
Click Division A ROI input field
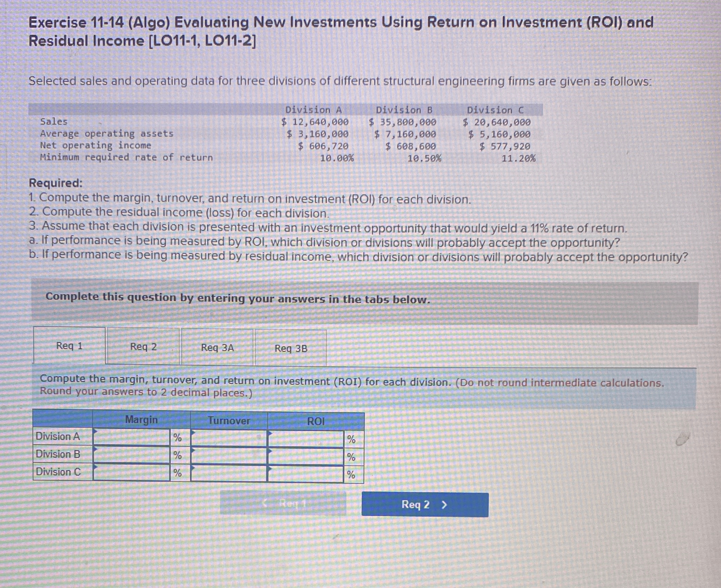click(306, 439)
